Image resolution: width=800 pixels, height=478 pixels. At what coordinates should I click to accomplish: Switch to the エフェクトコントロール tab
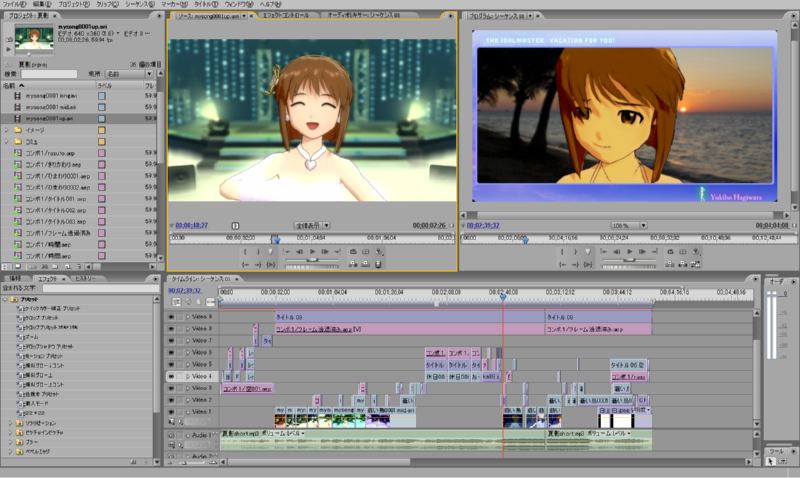(286, 16)
